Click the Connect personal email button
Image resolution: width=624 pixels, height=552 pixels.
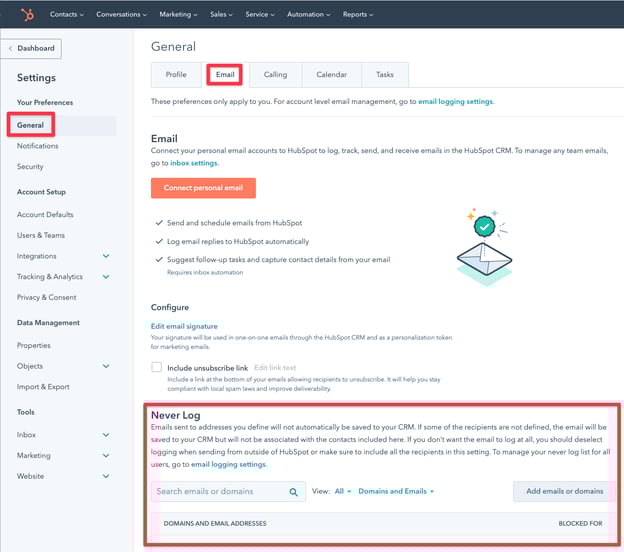coord(203,188)
